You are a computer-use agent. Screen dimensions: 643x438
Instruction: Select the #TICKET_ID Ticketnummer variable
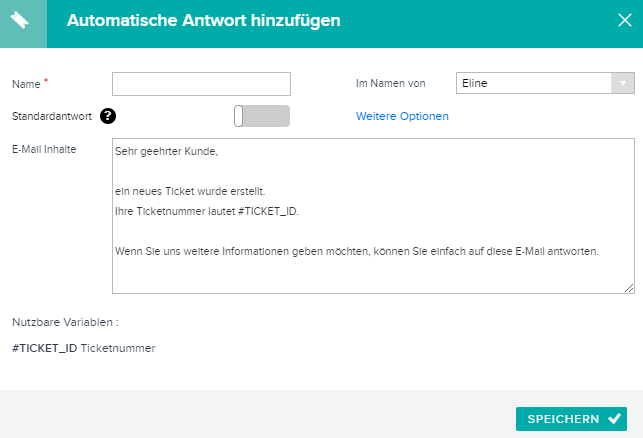84,348
